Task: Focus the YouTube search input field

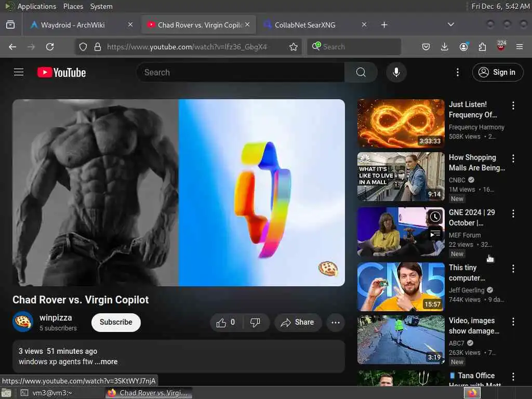Action: click(x=241, y=72)
